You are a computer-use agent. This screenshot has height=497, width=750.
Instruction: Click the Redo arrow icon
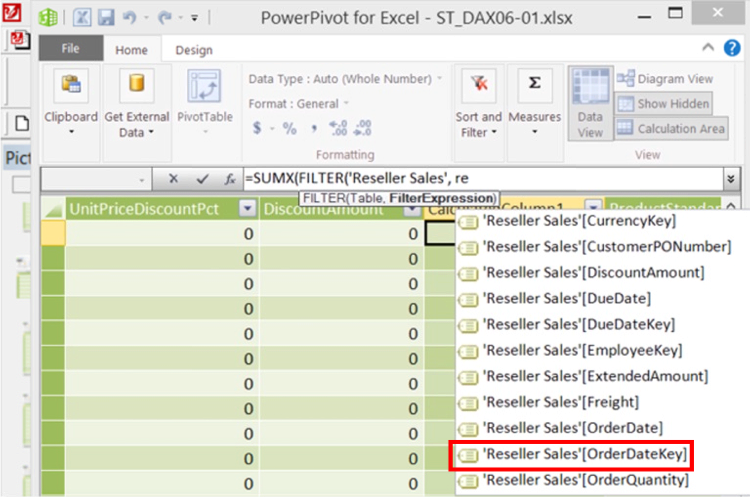click(x=165, y=18)
